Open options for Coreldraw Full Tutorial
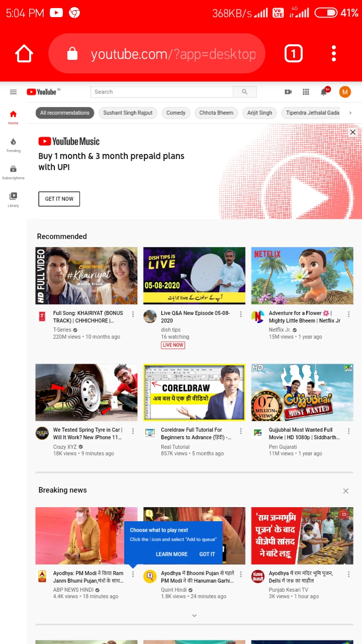The width and height of the screenshot is (362, 644). tap(241, 431)
